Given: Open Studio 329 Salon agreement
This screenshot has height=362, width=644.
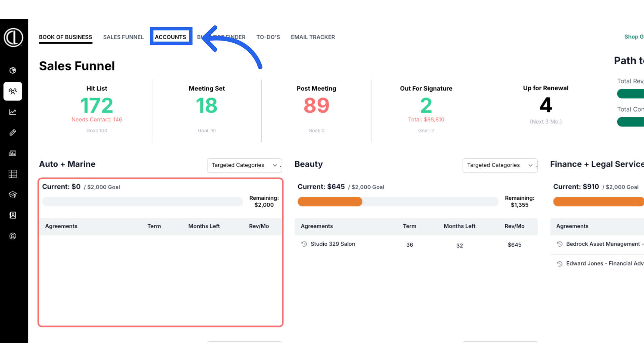Looking at the screenshot, I should click(333, 244).
